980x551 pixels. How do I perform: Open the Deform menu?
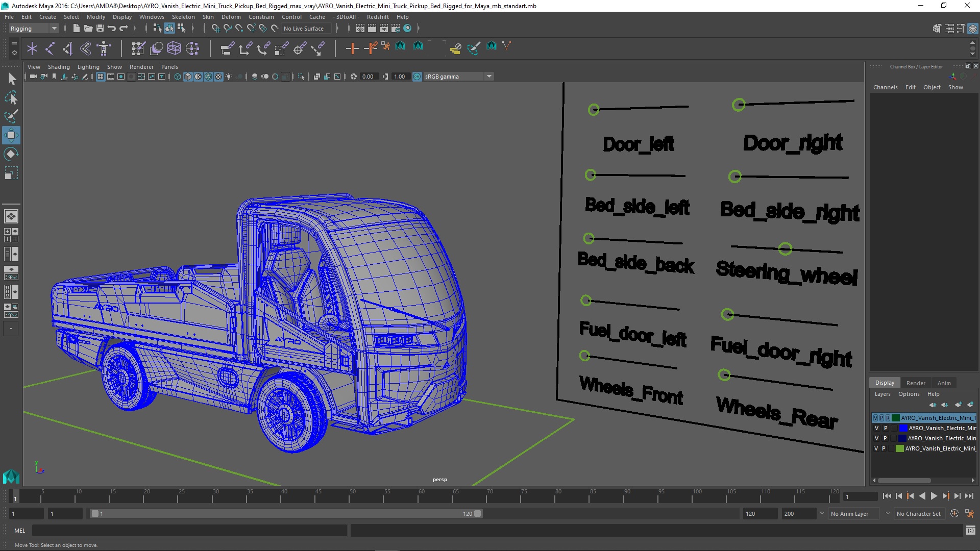pos(231,17)
